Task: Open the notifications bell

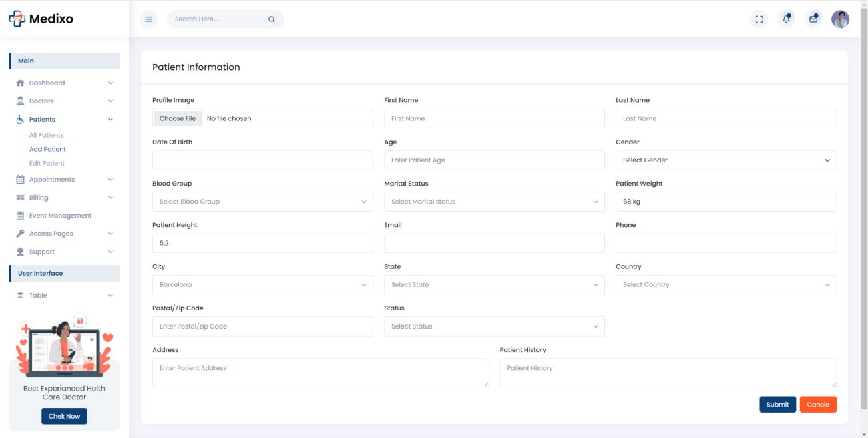Action: (x=787, y=19)
